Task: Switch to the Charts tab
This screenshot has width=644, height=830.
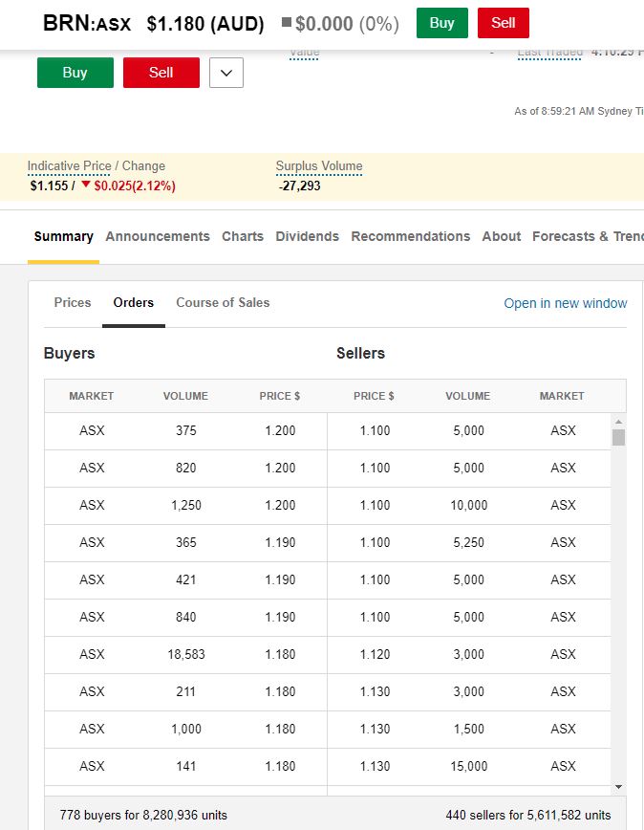Action: [x=243, y=236]
